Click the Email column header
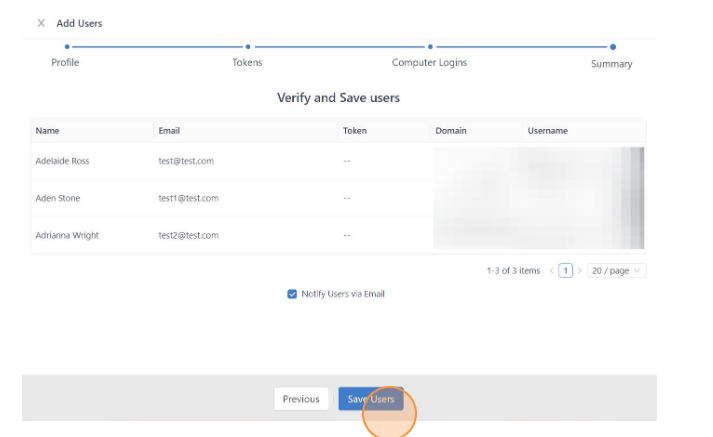The image size is (713, 437). click(x=169, y=131)
